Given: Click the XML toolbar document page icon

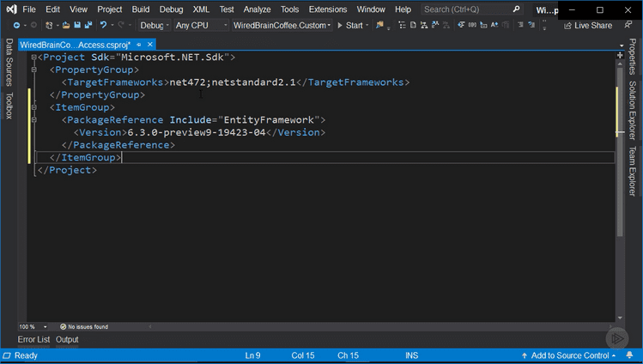Looking at the screenshot, I should [x=414, y=25].
